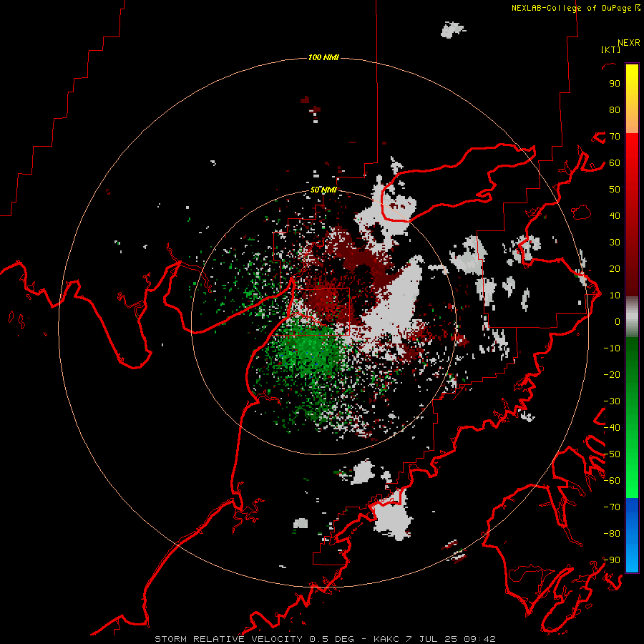Click the -80 knot label on color scale

click(x=612, y=534)
